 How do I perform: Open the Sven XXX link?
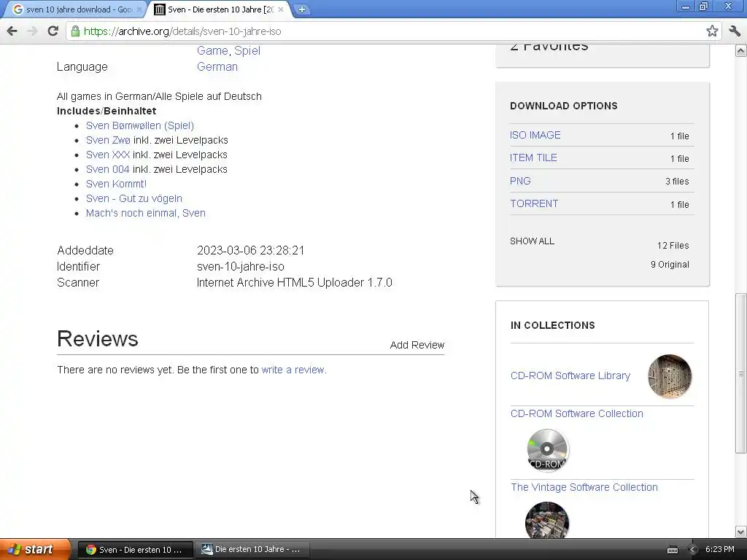[x=108, y=155]
